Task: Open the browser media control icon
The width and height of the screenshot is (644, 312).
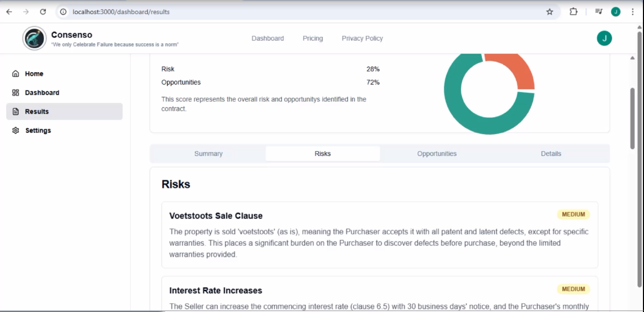Action: [x=599, y=11]
